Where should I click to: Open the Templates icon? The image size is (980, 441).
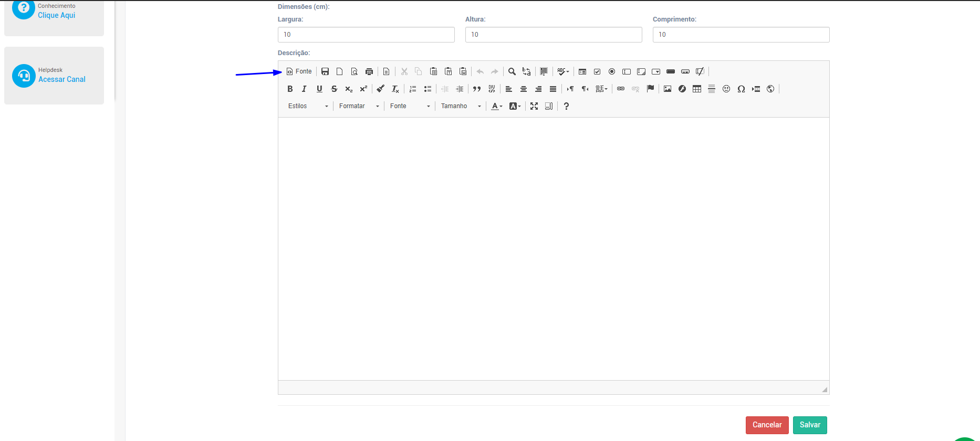click(x=387, y=71)
